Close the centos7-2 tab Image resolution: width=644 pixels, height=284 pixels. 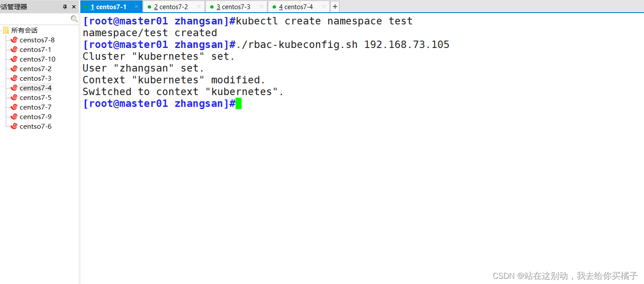tap(199, 7)
